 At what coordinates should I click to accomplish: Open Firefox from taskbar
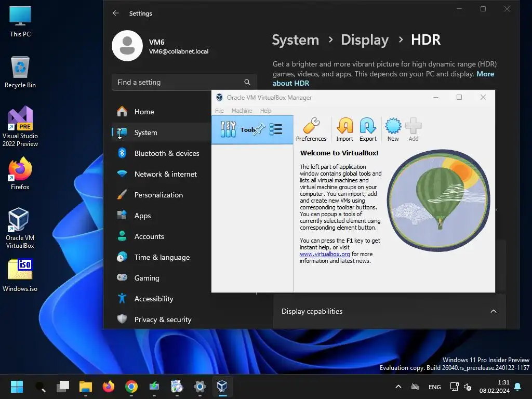pyautogui.click(x=109, y=387)
